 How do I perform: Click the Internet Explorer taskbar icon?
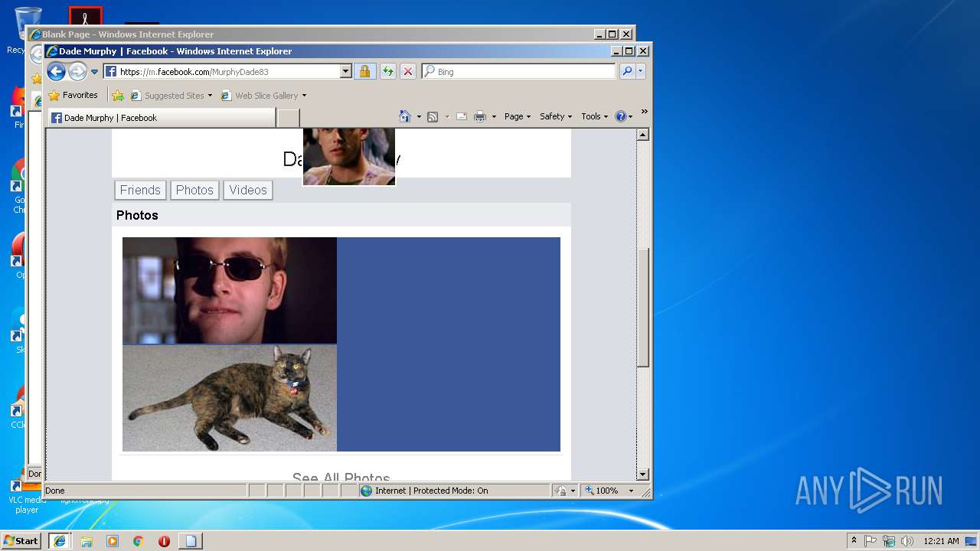[x=60, y=541]
